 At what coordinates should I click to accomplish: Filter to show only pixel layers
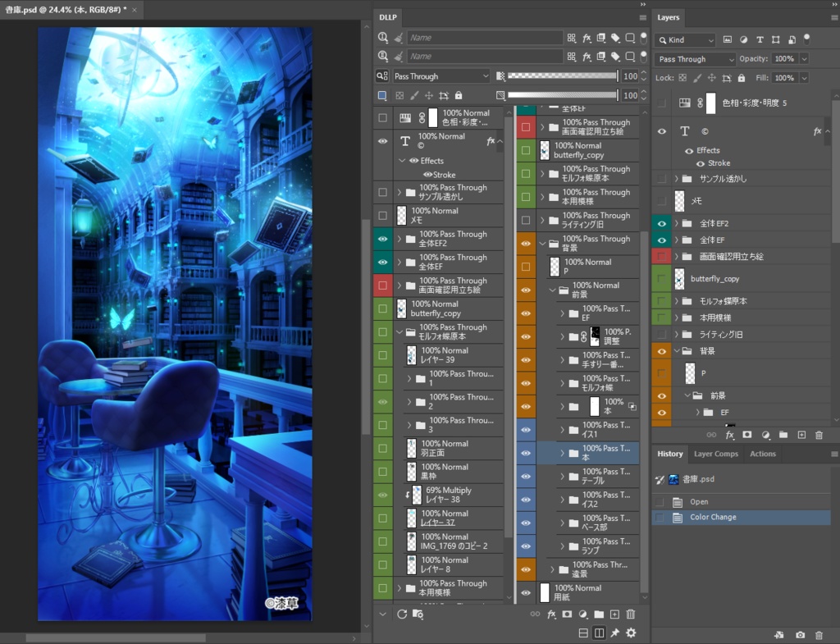728,39
